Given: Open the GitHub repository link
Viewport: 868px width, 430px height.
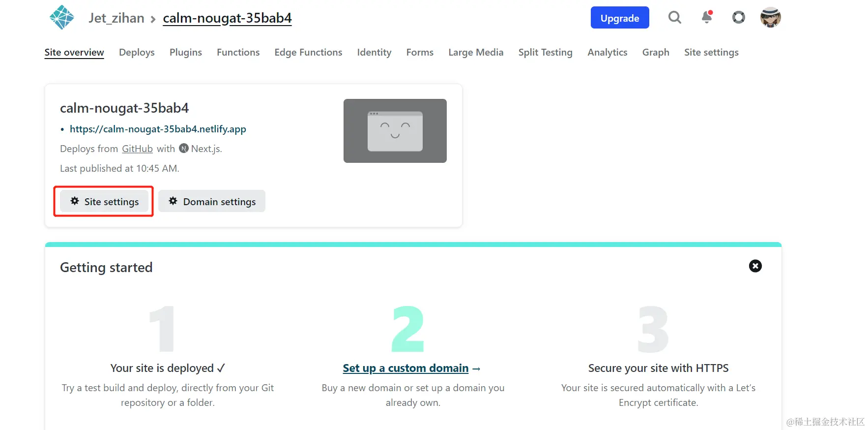Looking at the screenshot, I should 137,149.
